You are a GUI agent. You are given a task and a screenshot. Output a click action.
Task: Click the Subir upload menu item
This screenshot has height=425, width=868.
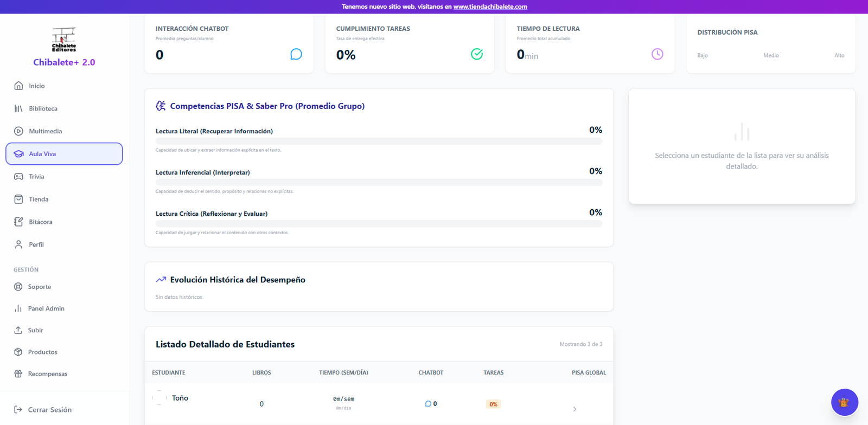35,330
